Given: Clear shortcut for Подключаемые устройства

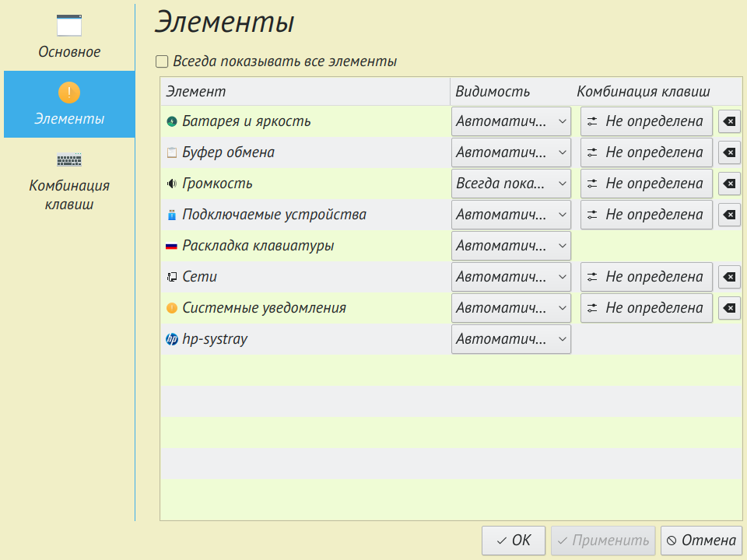Looking at the screenshot, I should pos(729,215).
